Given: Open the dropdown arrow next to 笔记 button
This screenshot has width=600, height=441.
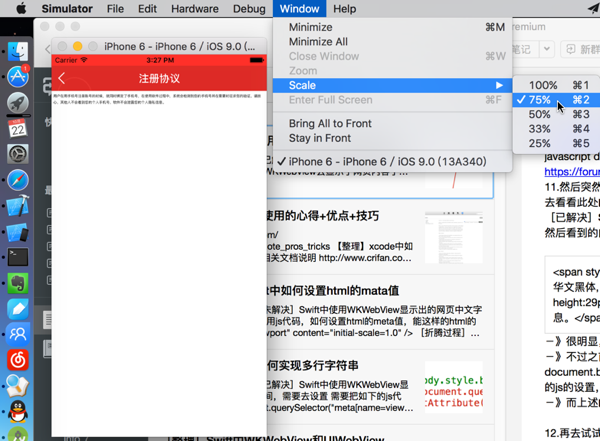Looking at the screenshot, I should pos(547,49).
